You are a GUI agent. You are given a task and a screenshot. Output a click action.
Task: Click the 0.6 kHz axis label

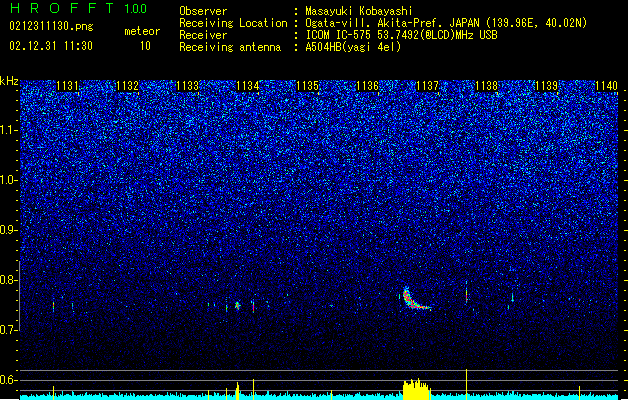9,380
